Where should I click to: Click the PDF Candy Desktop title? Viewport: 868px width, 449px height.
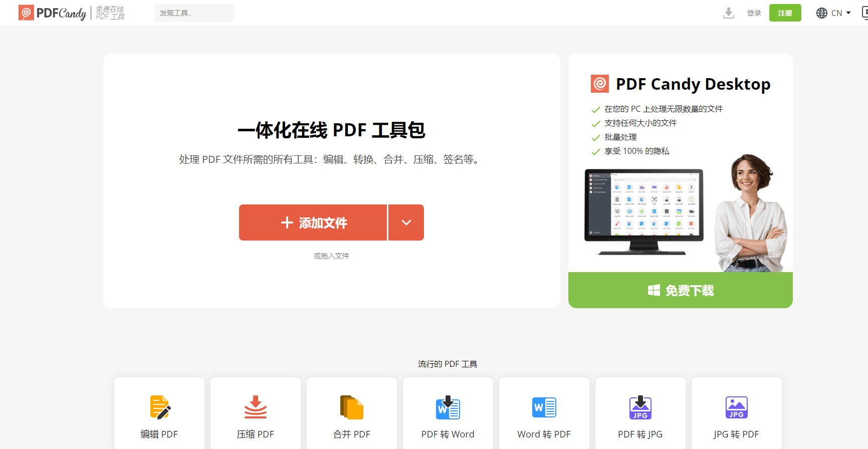pos(693,84)
